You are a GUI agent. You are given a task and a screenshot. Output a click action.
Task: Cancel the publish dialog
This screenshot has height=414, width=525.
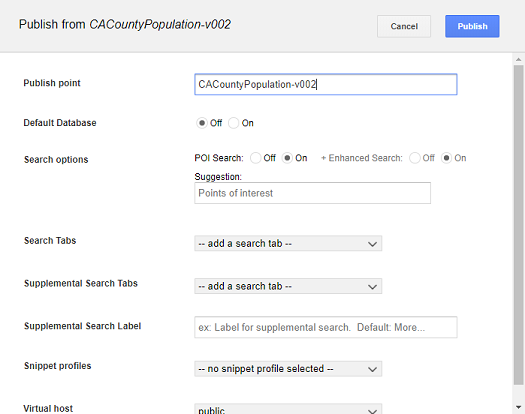tap(404, 26)
